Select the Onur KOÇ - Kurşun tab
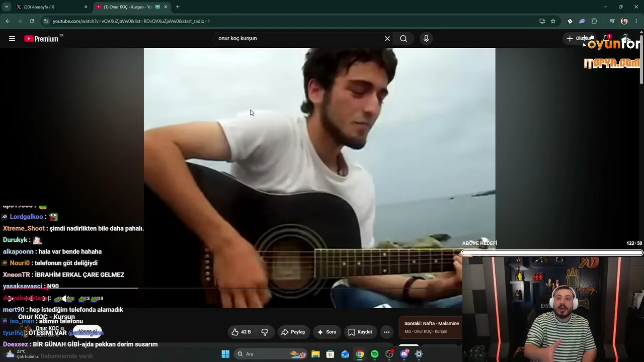 pos(132,7)
